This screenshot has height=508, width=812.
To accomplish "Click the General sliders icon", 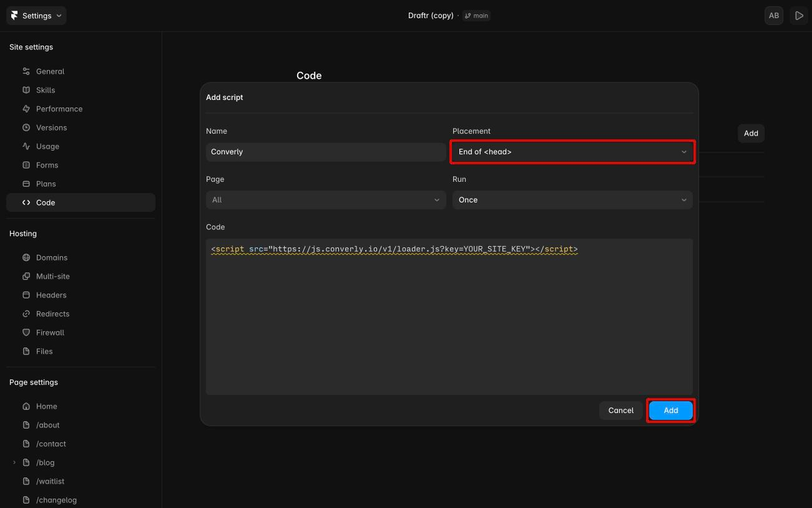I will 26,71.
